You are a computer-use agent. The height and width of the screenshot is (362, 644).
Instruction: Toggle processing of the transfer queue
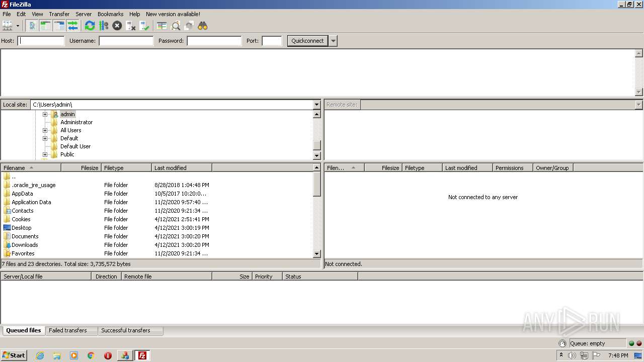click(104, 26)
